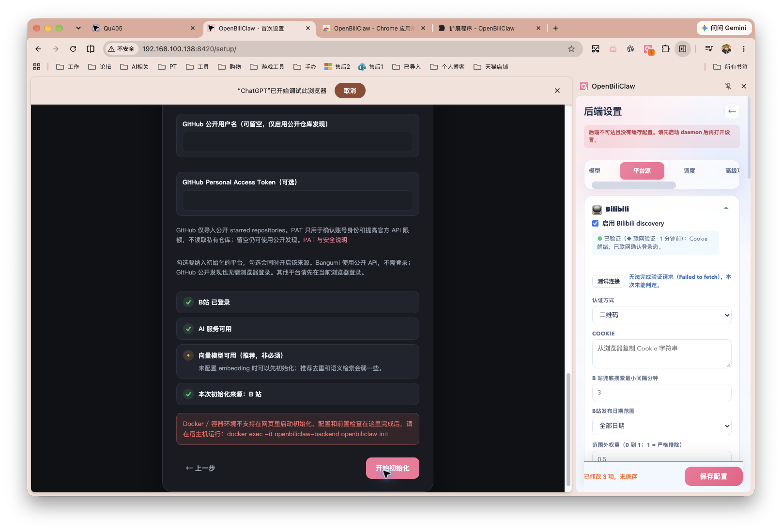Open the 认证方式 二维码 dropdown
The height and width of the screenshot is (532, 782).
pyautogui.click(x=661, y=315)
